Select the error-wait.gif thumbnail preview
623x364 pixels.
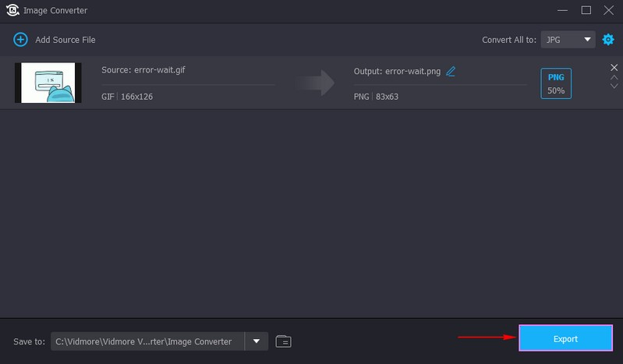(48, 83)
